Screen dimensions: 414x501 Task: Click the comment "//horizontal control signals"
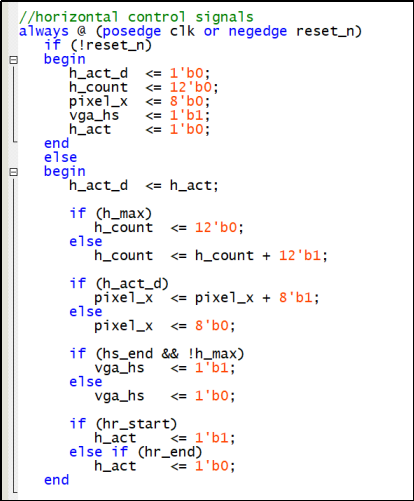(136, 17)
